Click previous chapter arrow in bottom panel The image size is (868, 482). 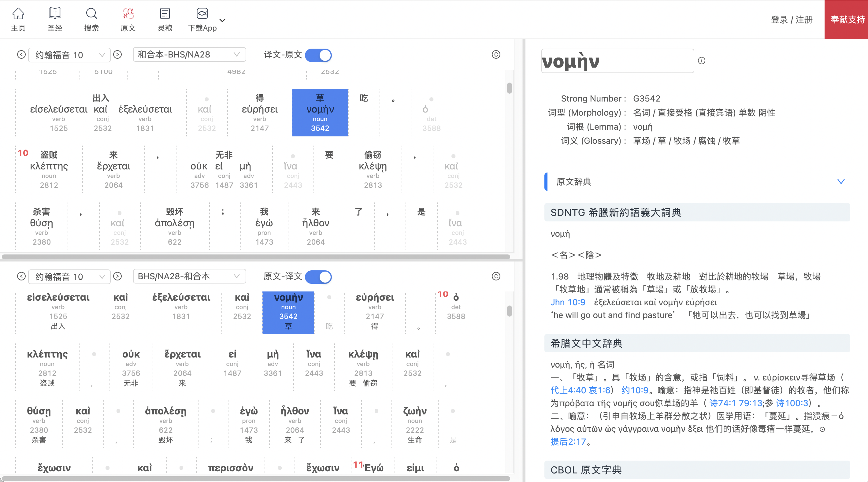coord(21,276)
